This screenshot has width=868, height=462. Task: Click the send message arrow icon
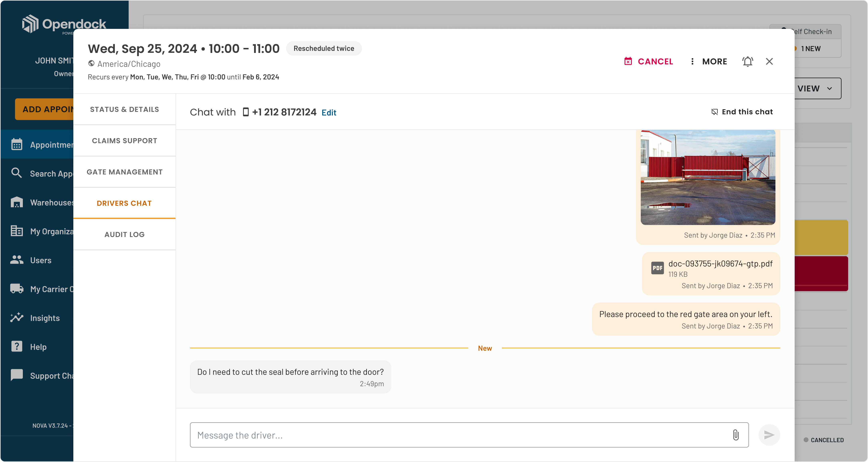click(769, 435)
